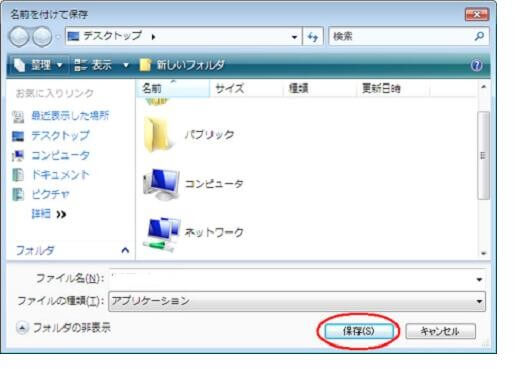Go to ピクチャ favorite link
Viewport: 521px width, 369px height.
[50, 194]
